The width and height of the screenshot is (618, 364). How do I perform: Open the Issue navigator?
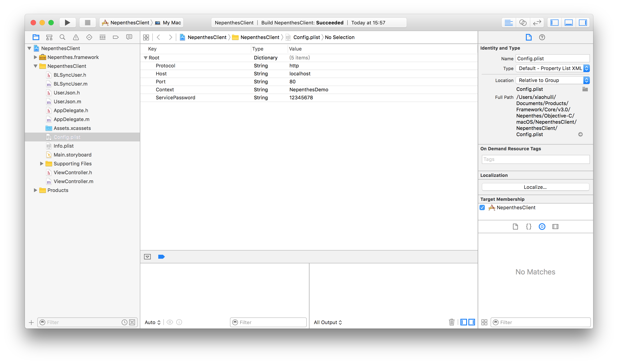[x=76, y=37]
